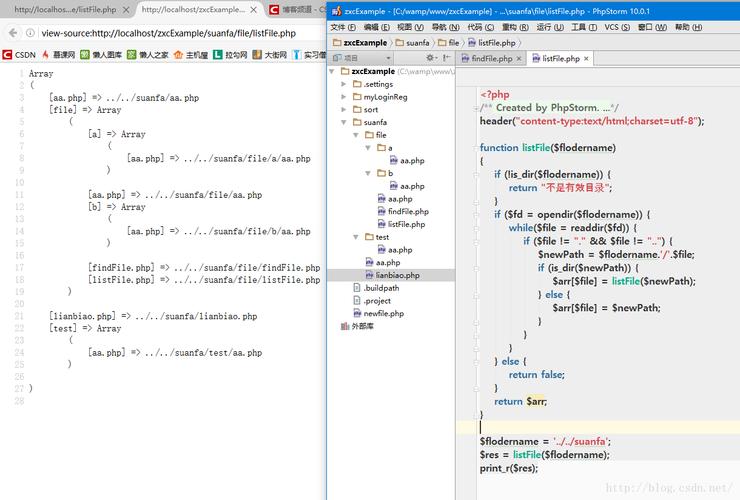Open the 大街网 bookmark

tap(269, 55)
